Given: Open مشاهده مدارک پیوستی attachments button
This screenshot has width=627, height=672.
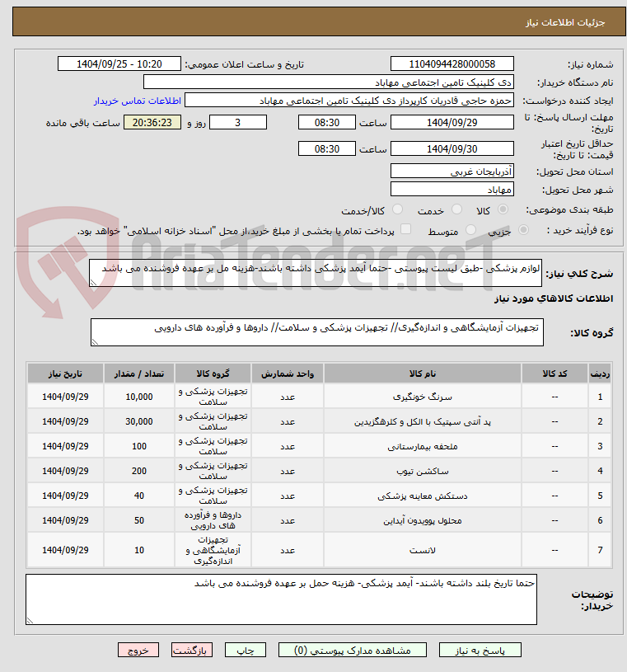Looking at the screenshot, I should pyautogui.click(x=352, y=650).
